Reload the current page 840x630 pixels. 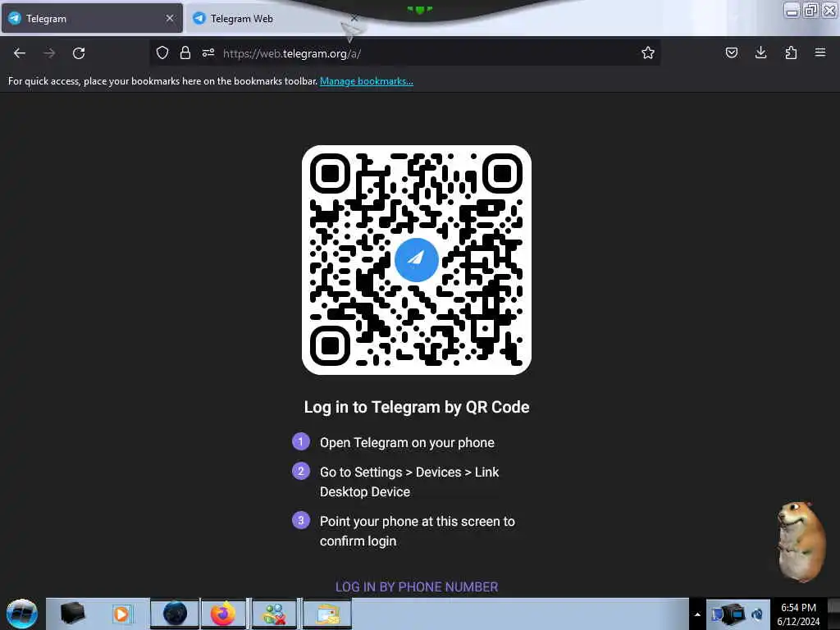click(x=79, y=53)
